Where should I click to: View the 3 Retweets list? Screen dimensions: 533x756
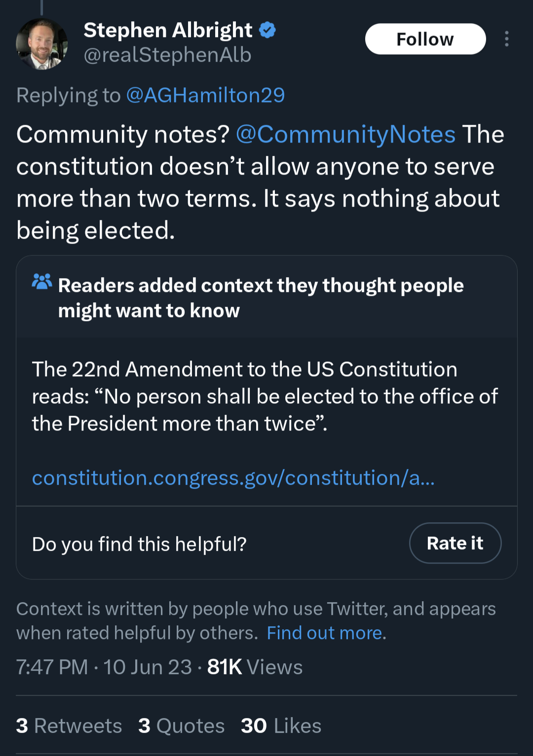pos(69,725)
